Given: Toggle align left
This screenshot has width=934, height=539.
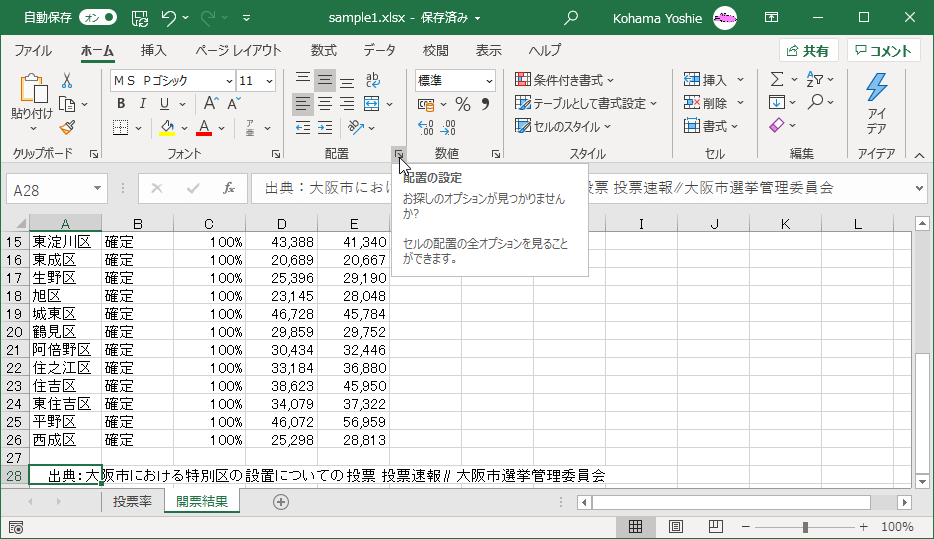Looking at the screenshot, I should (303, 104).
